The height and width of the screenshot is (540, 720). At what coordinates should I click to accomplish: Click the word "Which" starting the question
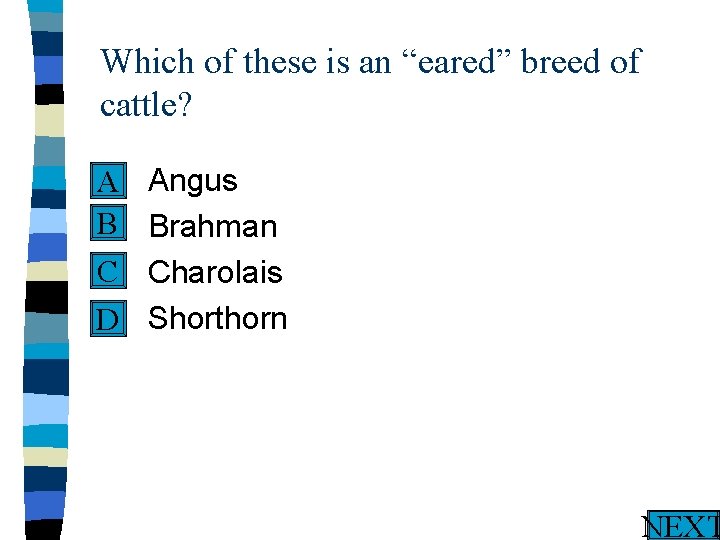(x=146, y=61)
